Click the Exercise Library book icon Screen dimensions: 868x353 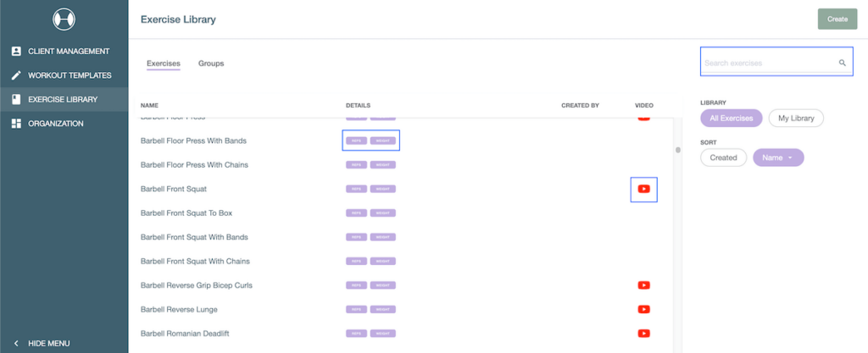[x=16, y=99]
